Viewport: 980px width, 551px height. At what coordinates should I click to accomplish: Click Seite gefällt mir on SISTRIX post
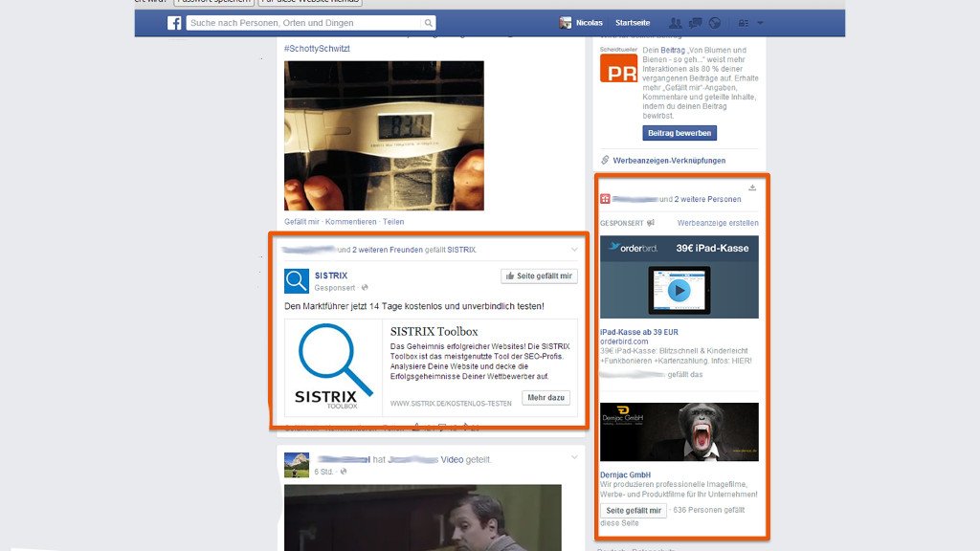(x=539, y=276)
